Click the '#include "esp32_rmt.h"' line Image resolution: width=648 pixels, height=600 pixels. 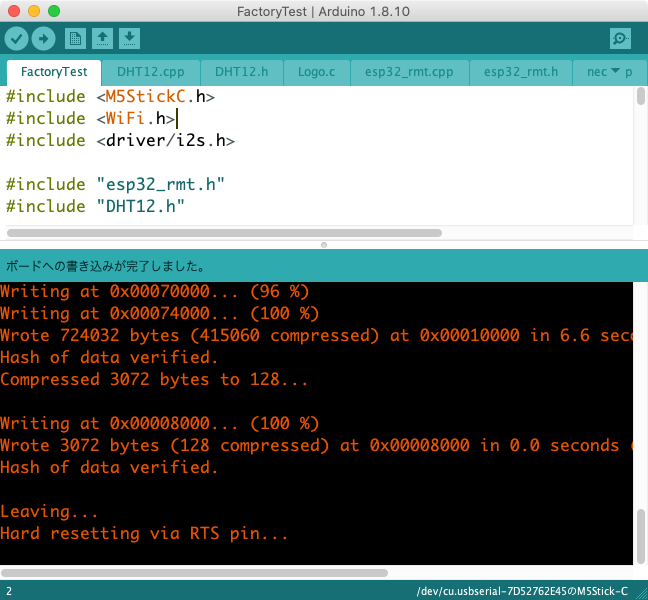115,184
